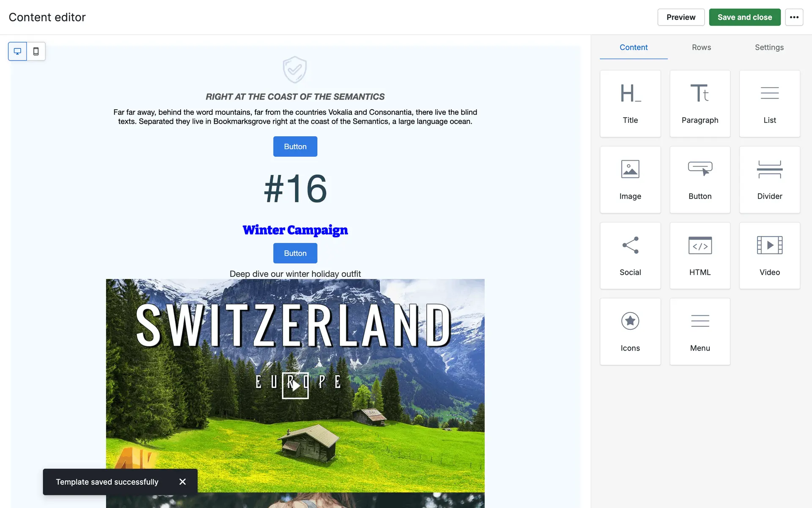Click the Preview button
This screenshot has height=508, width=812.
(x=680, y=17)
